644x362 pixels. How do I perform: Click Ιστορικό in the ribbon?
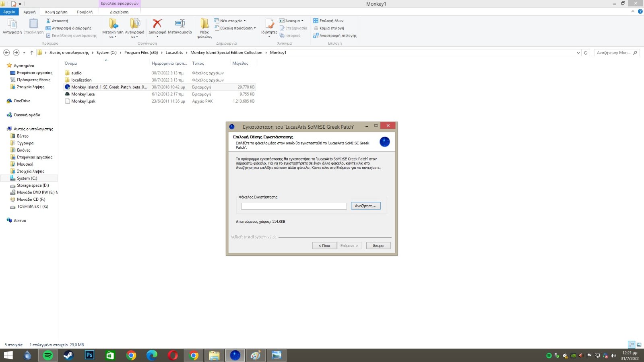click(290, 35)
